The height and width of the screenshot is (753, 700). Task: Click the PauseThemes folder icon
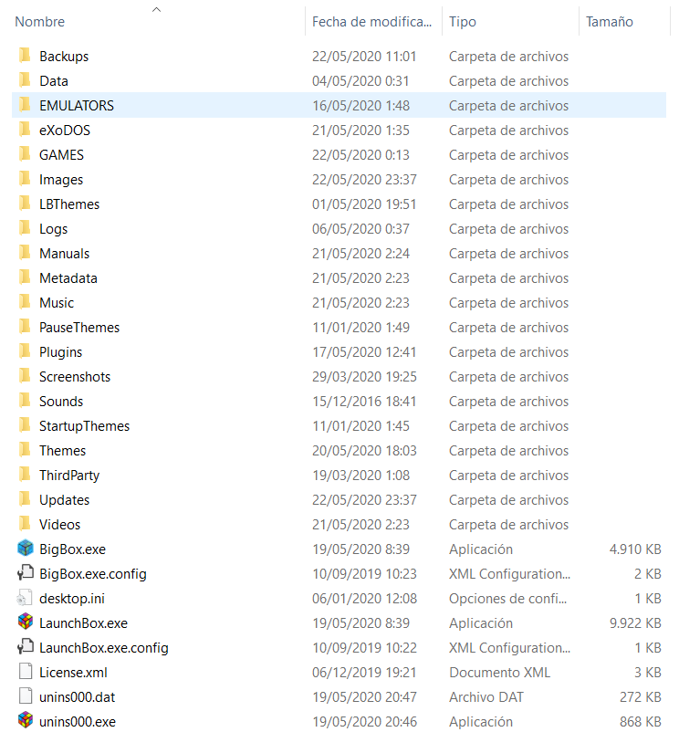click(25, 326)
